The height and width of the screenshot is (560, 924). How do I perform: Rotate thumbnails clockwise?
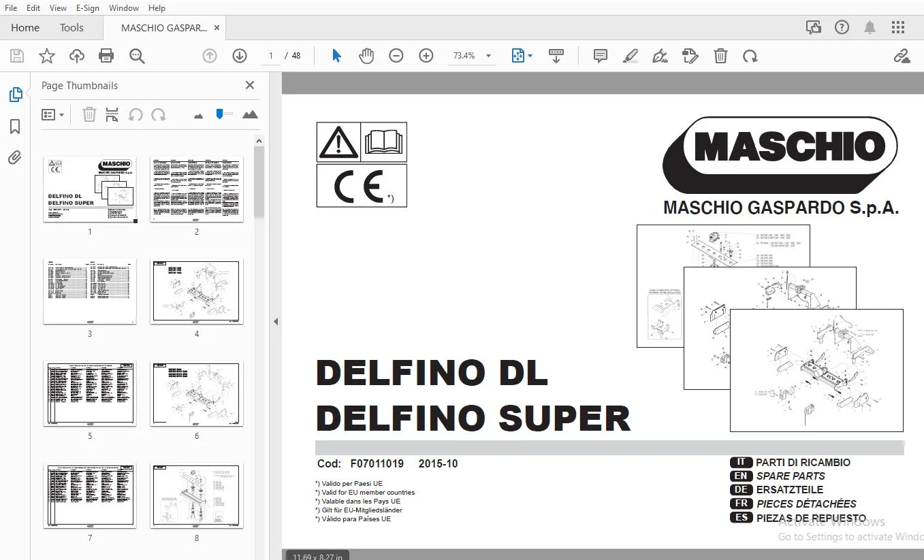click(159, 114)
